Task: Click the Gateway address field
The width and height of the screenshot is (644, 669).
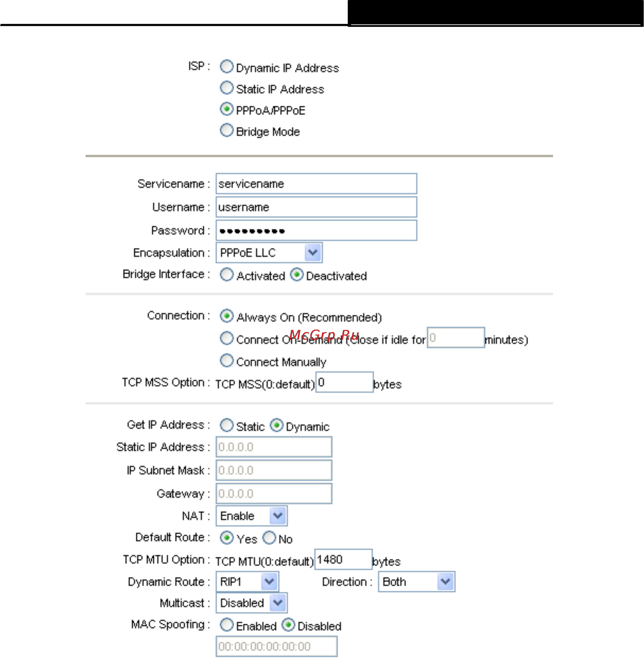Action: click(x=274, y=494)
